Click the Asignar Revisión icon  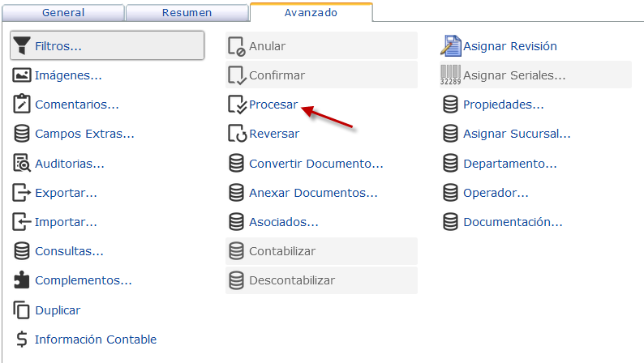[x=450, y=45]
